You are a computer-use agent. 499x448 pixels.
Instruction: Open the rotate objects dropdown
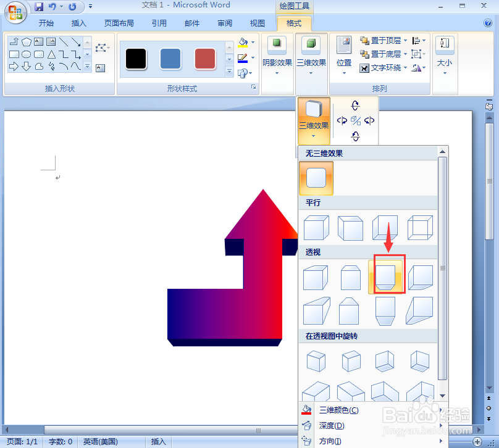click(419, 68)
